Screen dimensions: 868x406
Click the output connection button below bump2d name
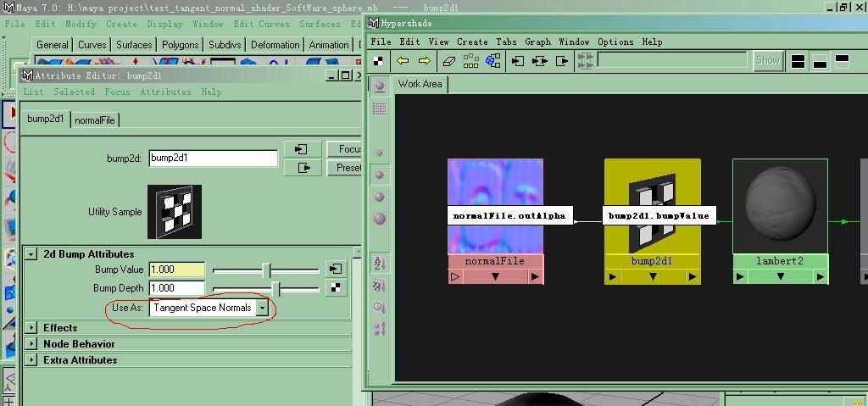pos(303,168)
